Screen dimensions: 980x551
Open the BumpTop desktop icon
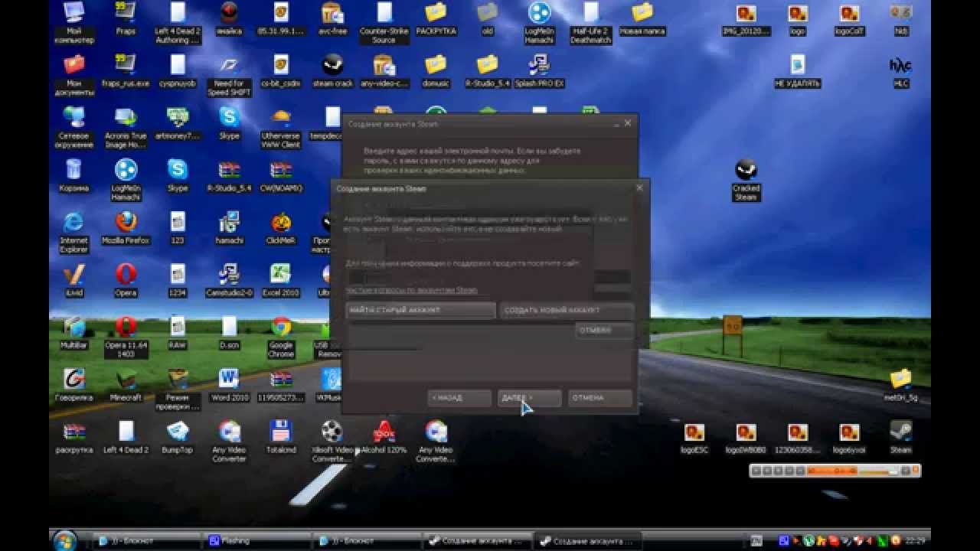pyautogui.click(x=178, y=437)
